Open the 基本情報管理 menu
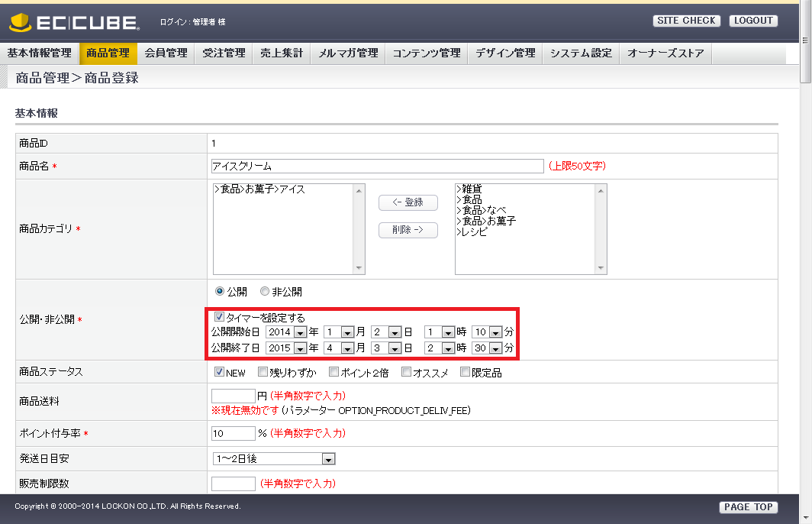This screenshot has width=812, height=524. click(40, 53)
